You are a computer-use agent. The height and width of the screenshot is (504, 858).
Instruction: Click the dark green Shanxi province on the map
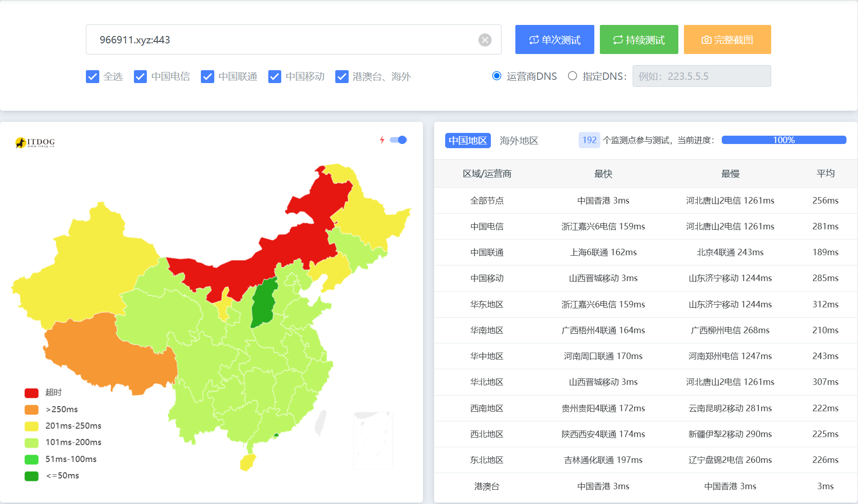(264, 302)
